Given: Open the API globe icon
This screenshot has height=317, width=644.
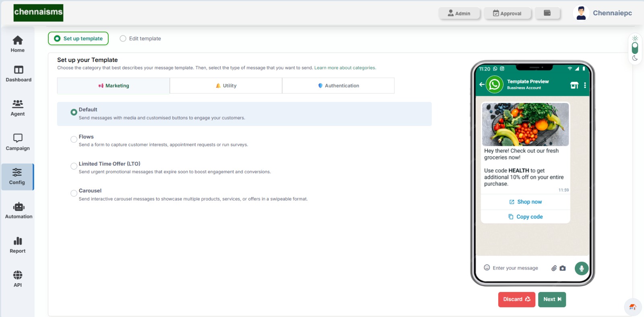Looking at the screenshot, I should click(18, 279).
